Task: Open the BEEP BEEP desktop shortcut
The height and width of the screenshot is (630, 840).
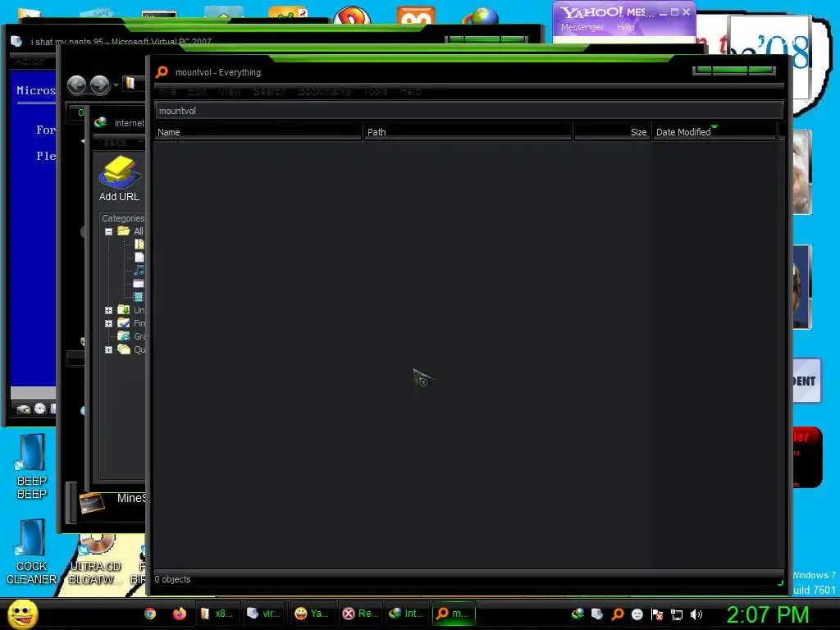Action: tap(32, 466)
